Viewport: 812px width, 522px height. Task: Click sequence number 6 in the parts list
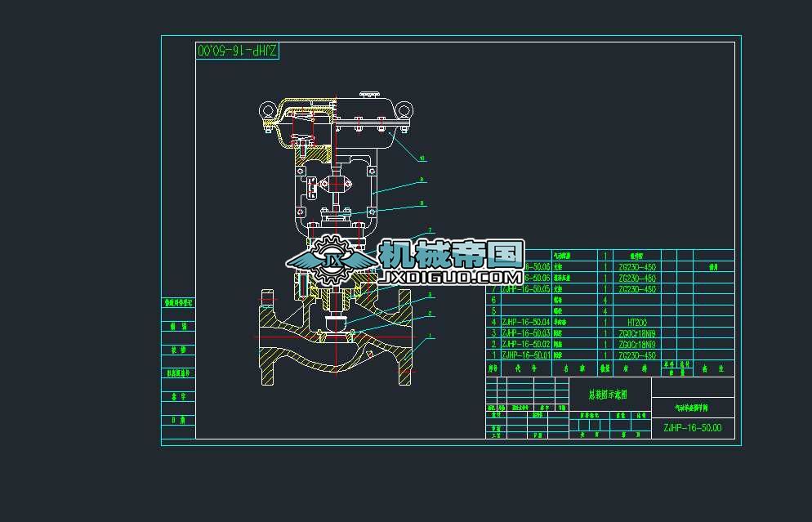493,300
